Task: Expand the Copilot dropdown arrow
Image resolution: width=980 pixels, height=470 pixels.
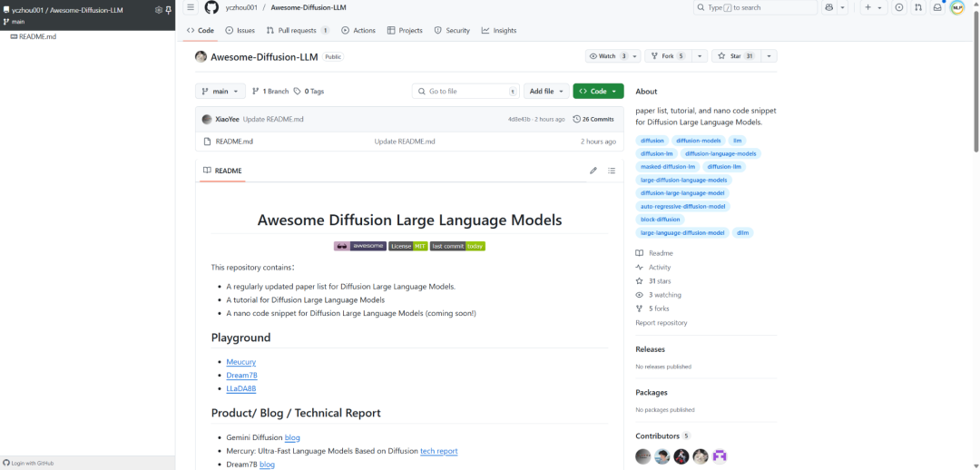Action: point(842,7)
